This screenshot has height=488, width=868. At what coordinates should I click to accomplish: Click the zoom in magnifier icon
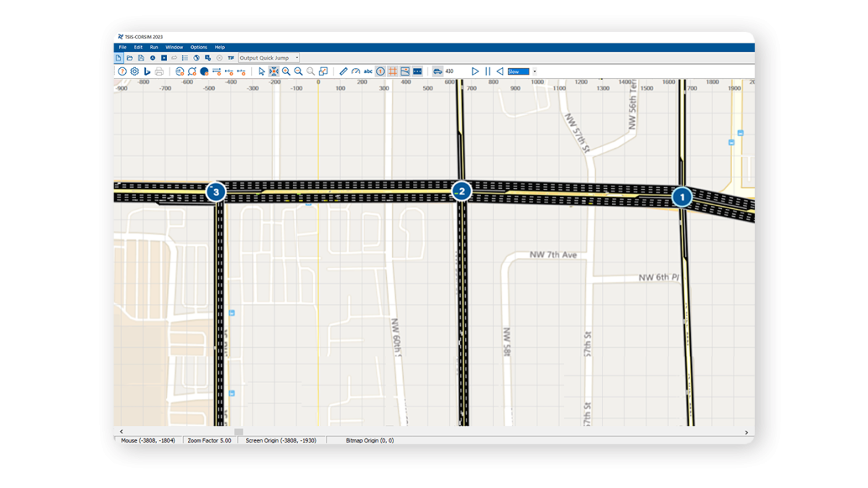click(x=286, y=72)
